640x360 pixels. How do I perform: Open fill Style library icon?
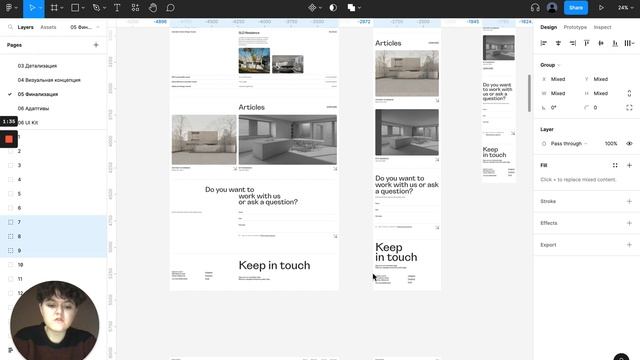pos(615,165)
